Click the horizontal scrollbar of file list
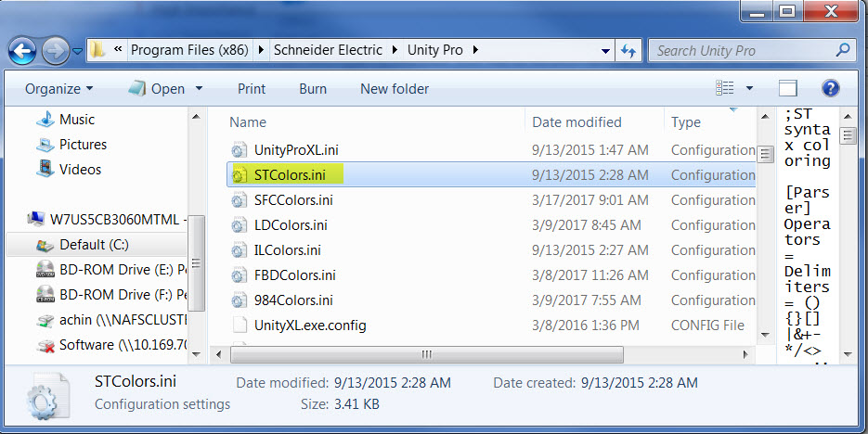This screenshot has height=434, width=868. [x=427, y=354]
